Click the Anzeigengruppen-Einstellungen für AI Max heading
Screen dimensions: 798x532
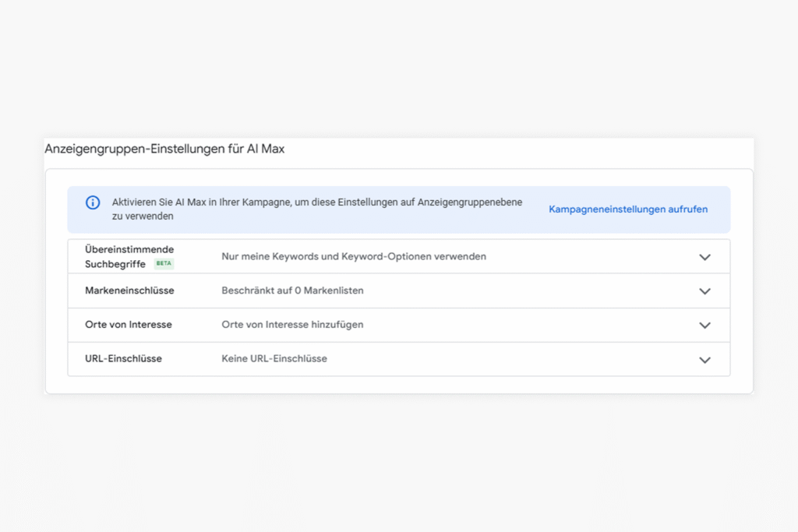point(164,148)
